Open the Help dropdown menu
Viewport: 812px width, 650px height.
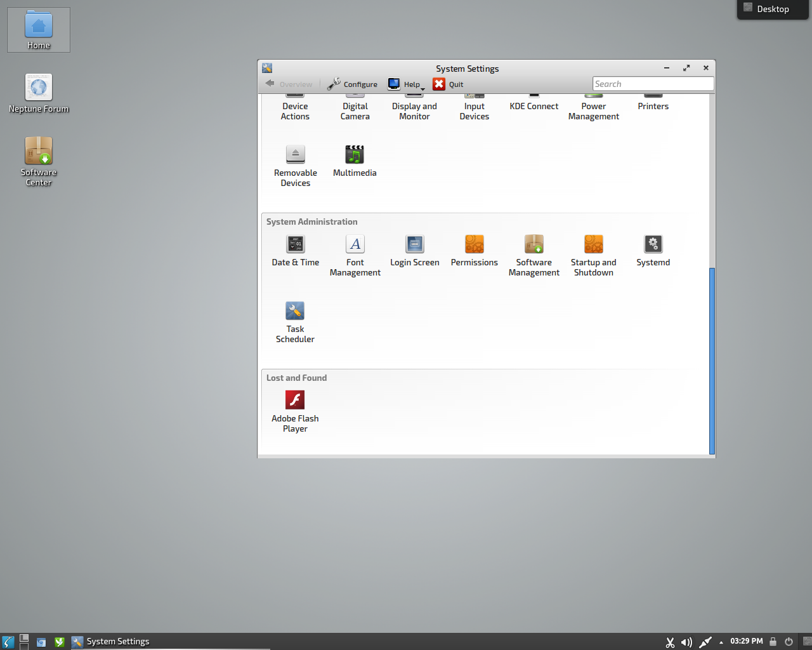point(406,84)
